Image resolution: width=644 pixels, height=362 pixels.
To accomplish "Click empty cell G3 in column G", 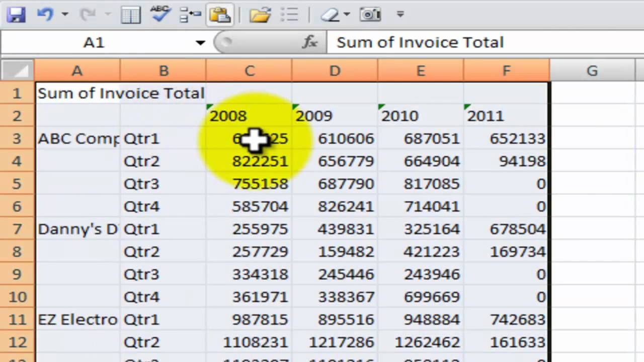I will [x=592, y=138].
